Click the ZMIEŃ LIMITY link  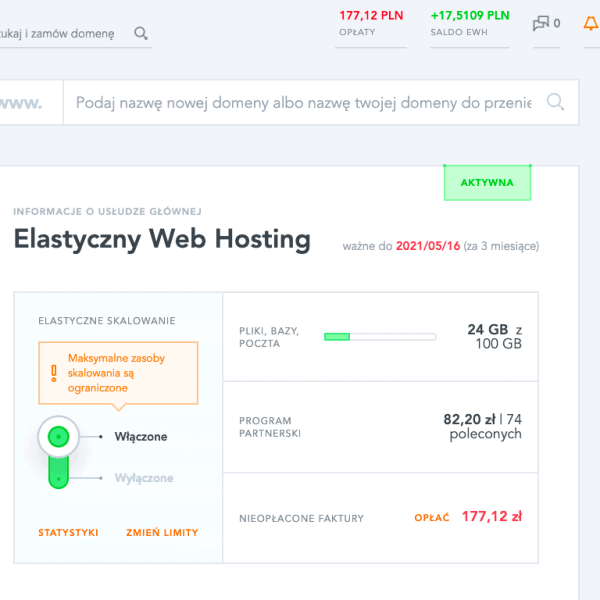(x=162, y=533)
